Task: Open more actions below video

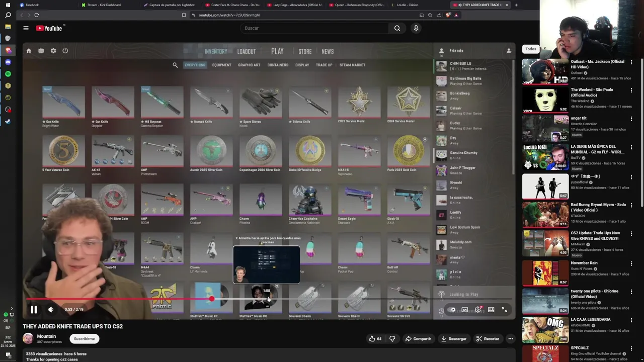Action: coord(510,339)
